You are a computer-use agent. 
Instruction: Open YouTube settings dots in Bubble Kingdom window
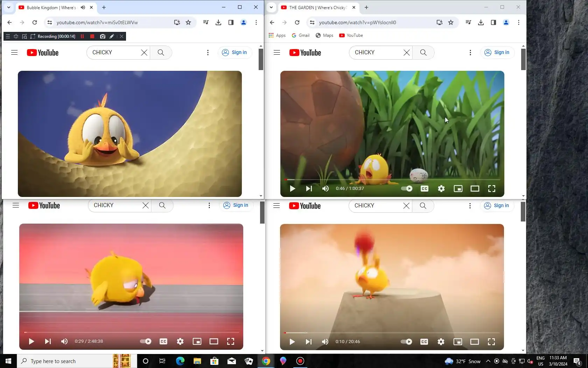pos(208,53)
